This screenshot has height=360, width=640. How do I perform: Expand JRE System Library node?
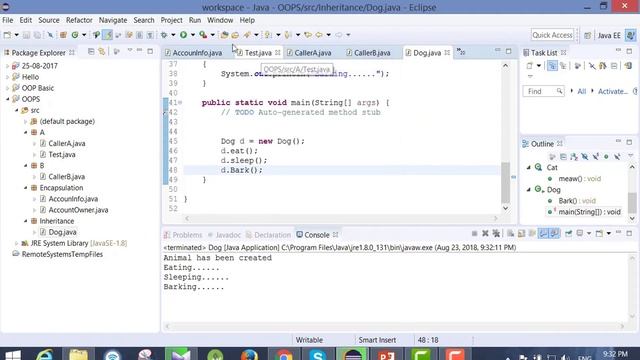16,243
